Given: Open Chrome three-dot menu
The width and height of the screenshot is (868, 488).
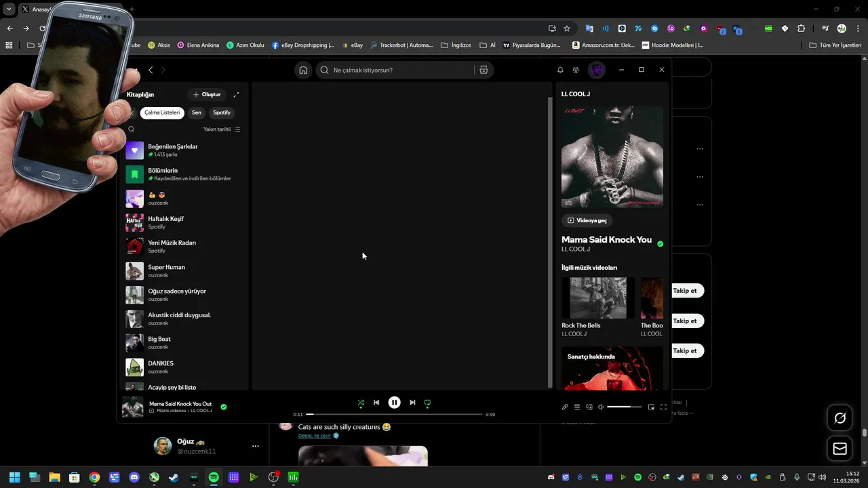Looking at the screenshot, I should pyautogui.click(x=856, y=28).
